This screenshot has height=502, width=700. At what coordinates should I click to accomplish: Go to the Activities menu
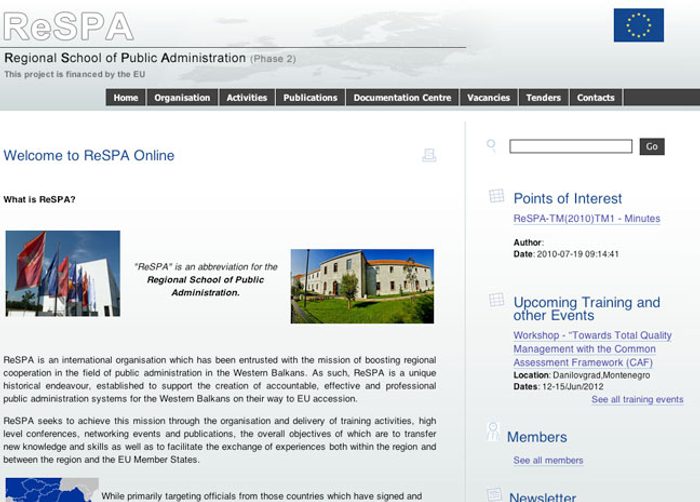pyautogui.click(x=247, y=98)
